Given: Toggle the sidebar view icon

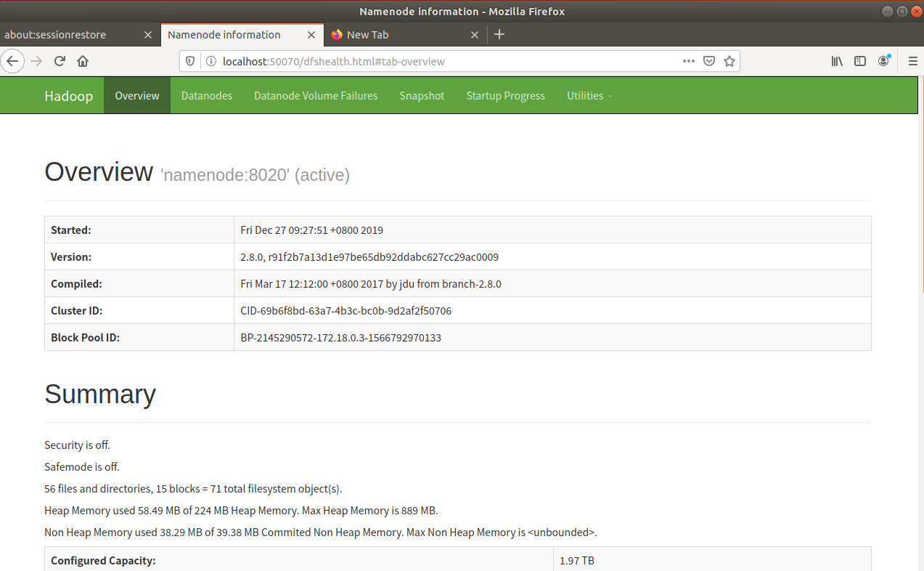Looking at the screenshot, I should (860, 61).
